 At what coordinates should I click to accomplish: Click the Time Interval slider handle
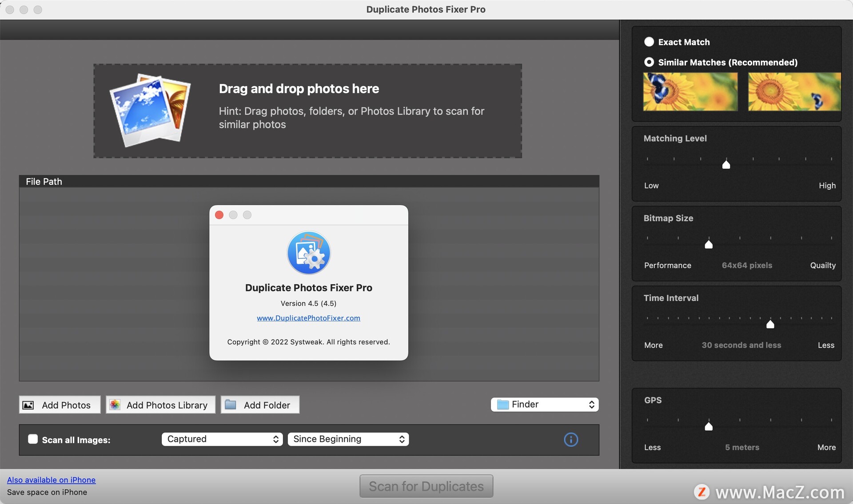click(770, 325)
